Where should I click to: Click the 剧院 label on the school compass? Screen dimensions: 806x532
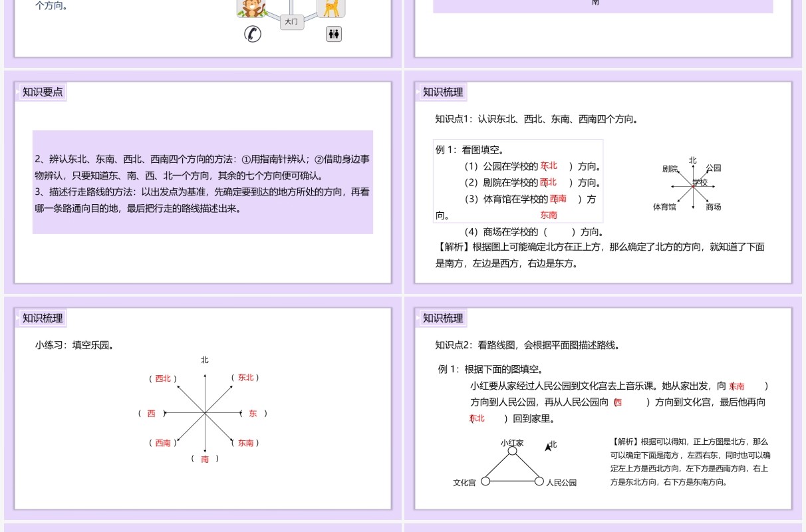coord(670,169)
